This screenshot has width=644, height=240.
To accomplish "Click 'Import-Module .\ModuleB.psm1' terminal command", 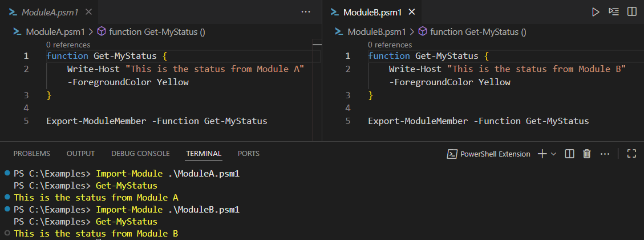I will point(168,210).
